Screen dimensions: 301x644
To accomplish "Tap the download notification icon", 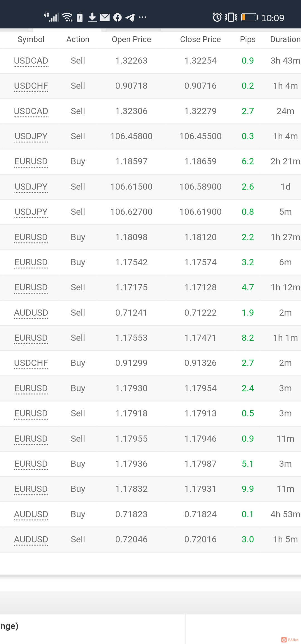I will (x=92, y=17).
